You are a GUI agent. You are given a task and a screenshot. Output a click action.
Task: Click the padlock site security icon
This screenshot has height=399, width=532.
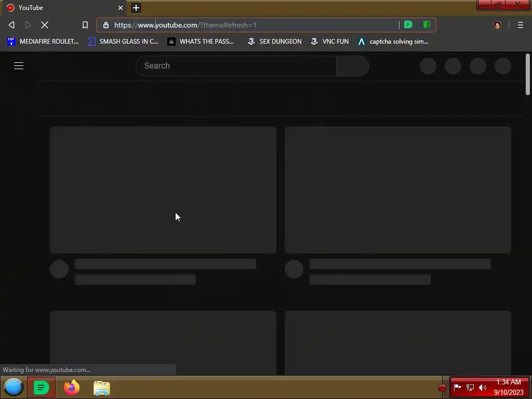[106, 25]
